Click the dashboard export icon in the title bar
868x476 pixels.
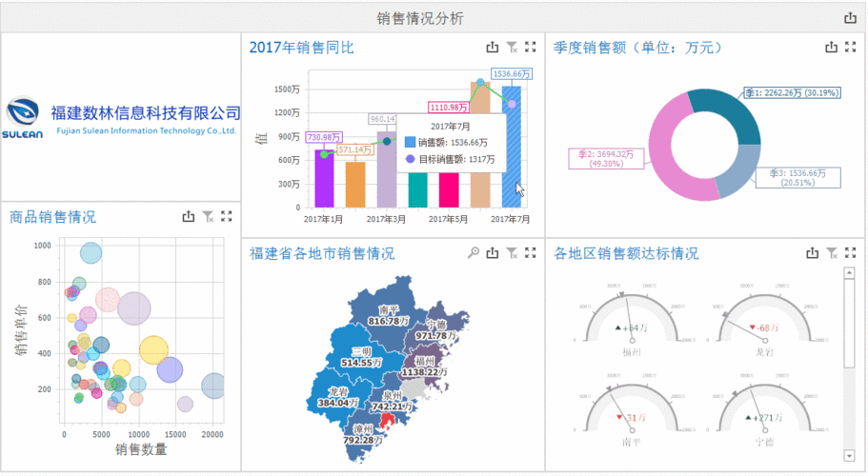850,18
